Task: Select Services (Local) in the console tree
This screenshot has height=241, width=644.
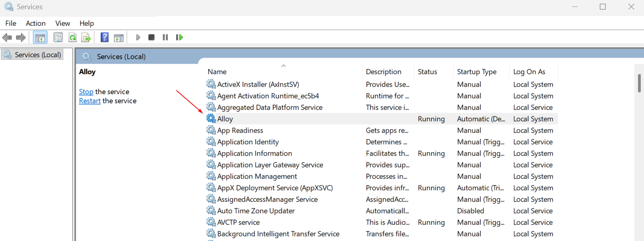Action: (x=32, y=54)
